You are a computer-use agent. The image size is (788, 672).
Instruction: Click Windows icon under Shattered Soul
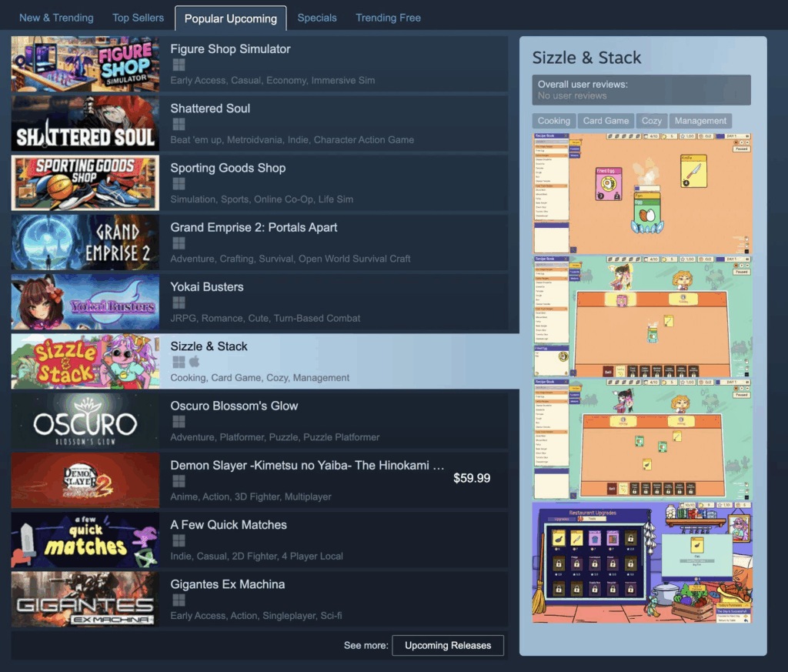pyautogui.click(x=179, y=124)
